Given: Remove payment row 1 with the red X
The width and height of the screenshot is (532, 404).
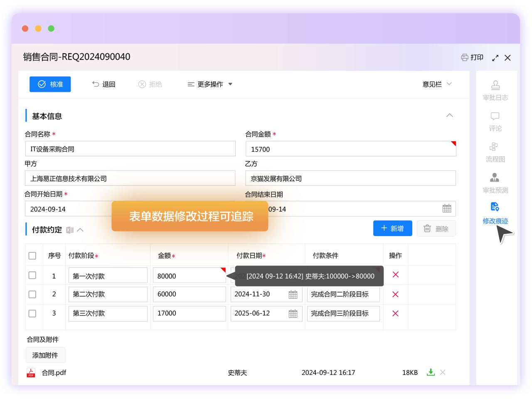Looking at the screenshot, I should tap(395, 275).
